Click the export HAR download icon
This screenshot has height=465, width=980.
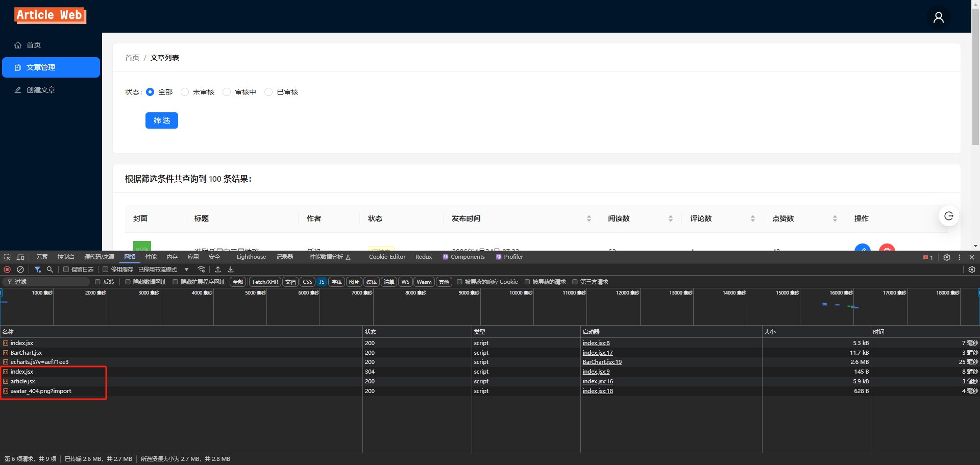[231, 270]
